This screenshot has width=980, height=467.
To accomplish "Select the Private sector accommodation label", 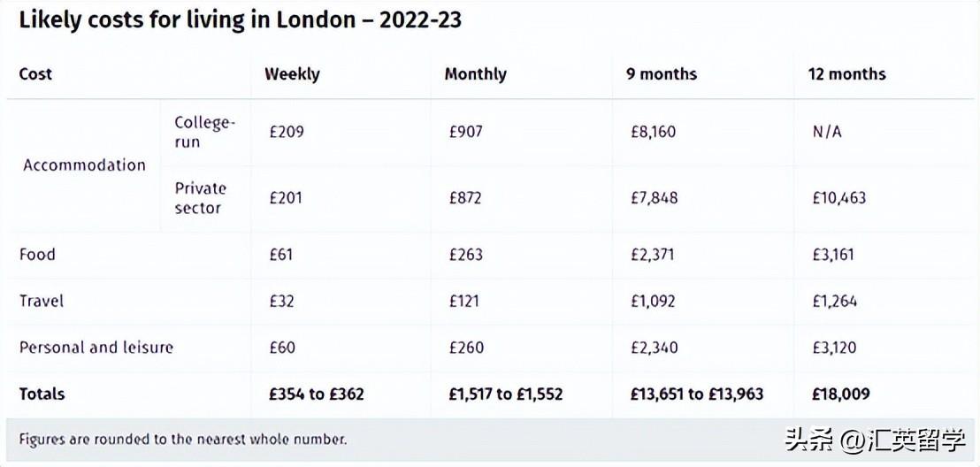I will click(200, 198).
